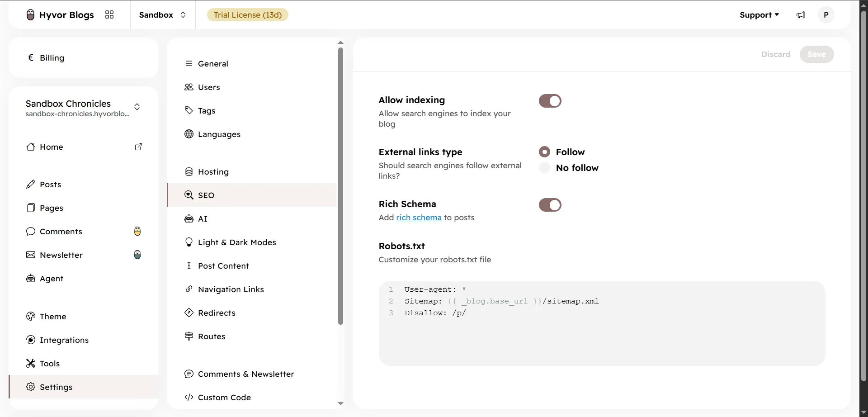
Task: Follow the rich schema link
Action: click(x=419, y=218)
